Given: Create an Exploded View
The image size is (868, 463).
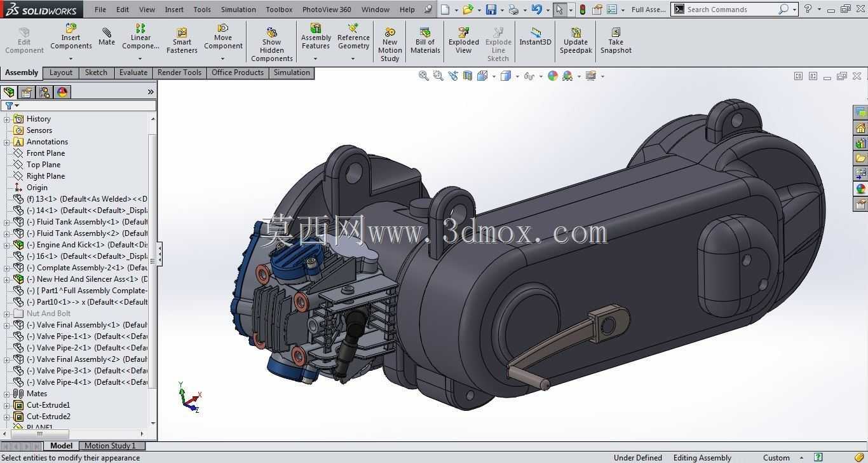Looking at the screenshot, I should pyautogui.click(x=464, y=41).
